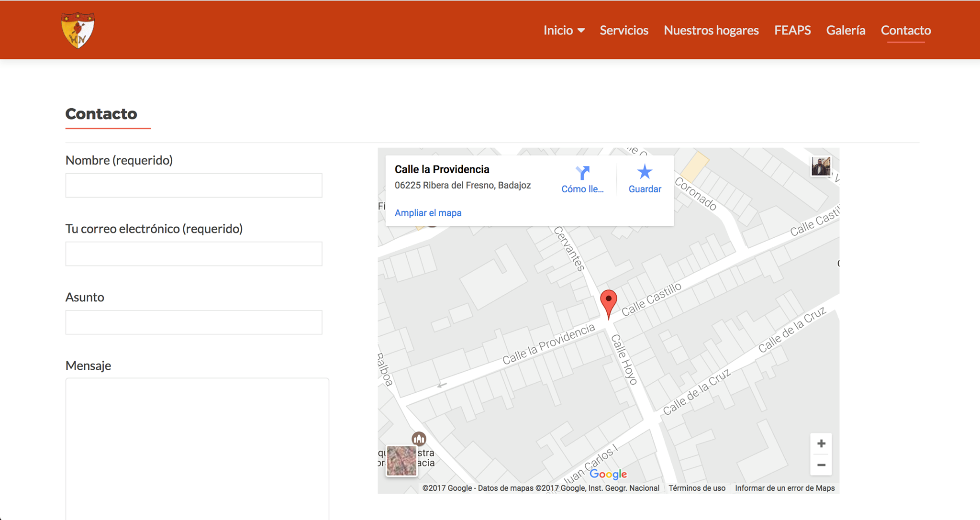Switch to satellite view thumbnail

[401, 461]
